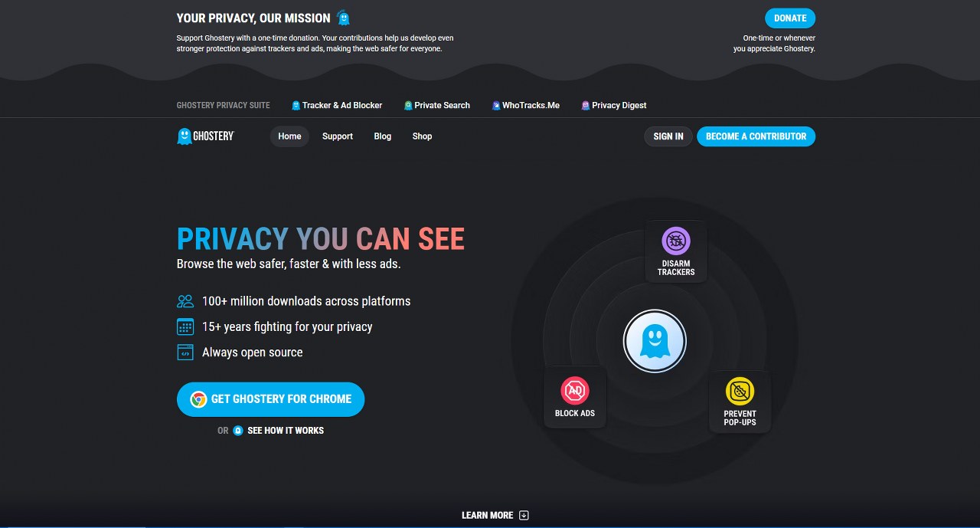
Task: Click the Private Search ghost icon
Action: point(408,105)
